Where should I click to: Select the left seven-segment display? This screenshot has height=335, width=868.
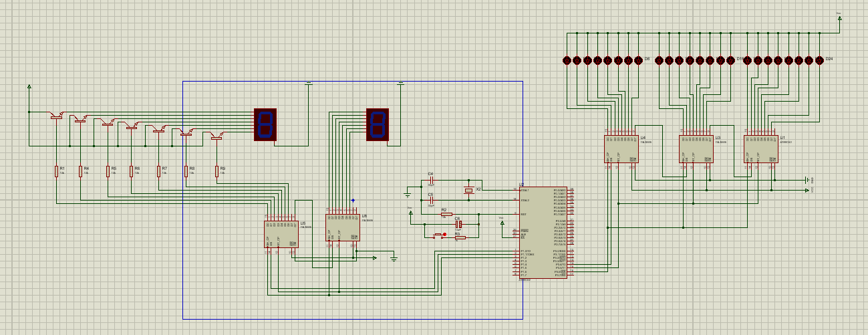click(265, 124)
